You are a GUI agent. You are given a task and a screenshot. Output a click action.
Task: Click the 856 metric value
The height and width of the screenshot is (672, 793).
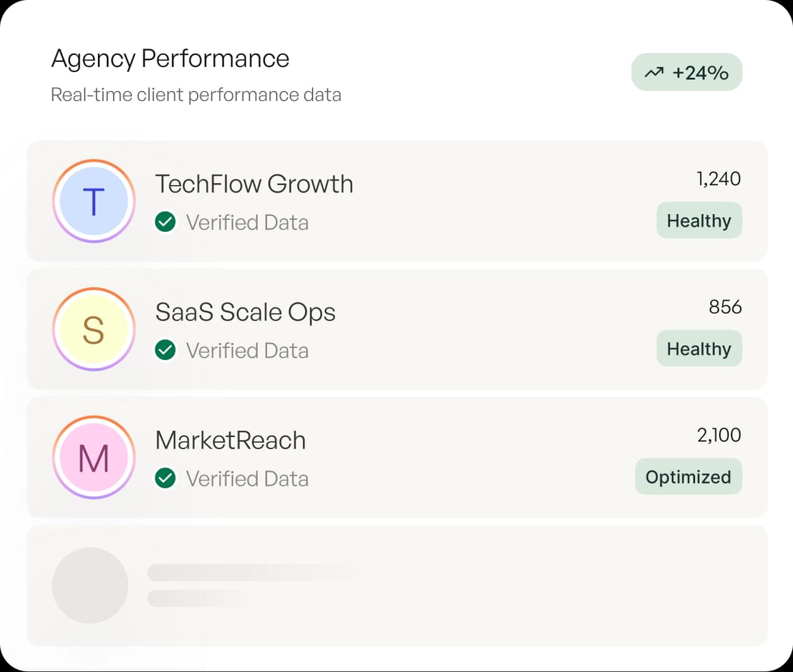coord(725,307)
